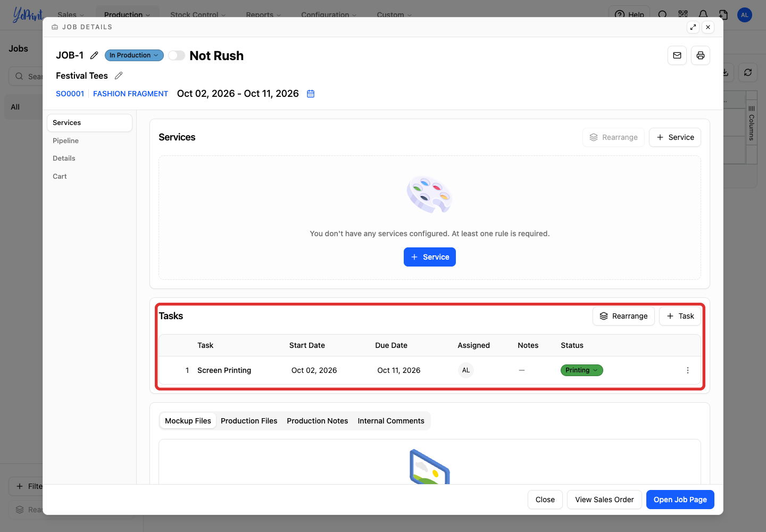Rearrange the tasks list
The image size is (766, 532).
click(623, 316)
